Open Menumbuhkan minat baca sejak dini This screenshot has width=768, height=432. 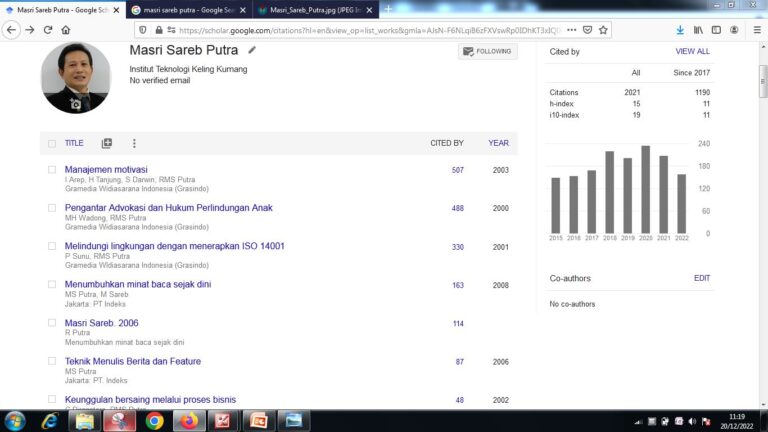[138, 284]
